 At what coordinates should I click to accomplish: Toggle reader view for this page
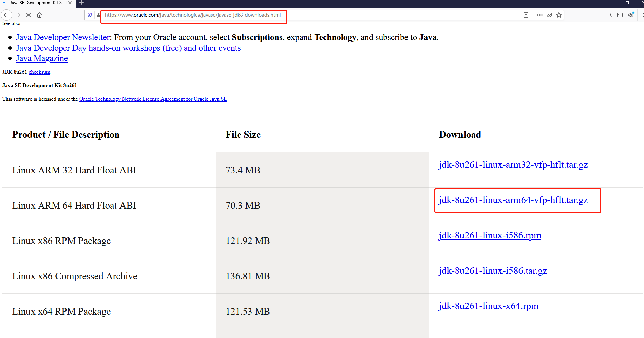click(x=526, y=15)
